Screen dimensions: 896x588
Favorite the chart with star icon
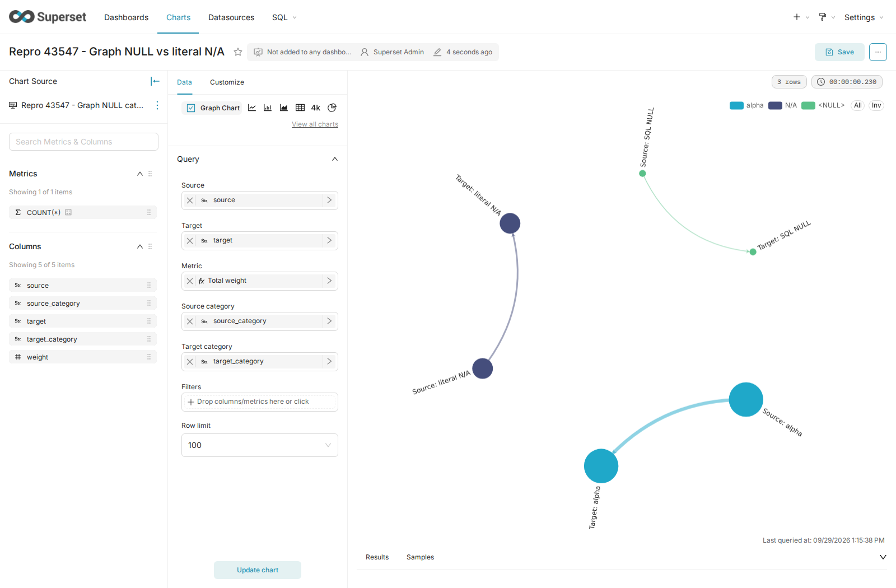click(x=238, y=52)
